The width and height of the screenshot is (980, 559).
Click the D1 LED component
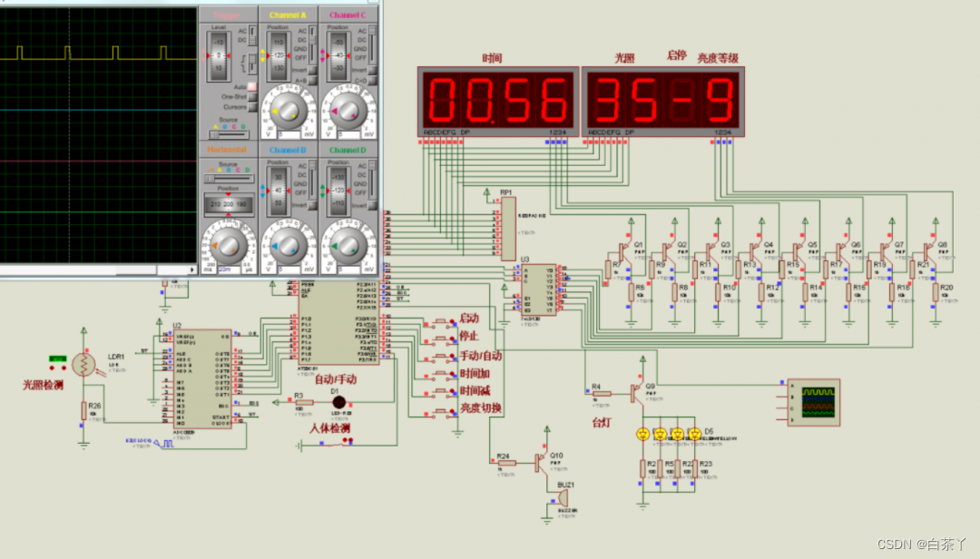tap(338, 402)
